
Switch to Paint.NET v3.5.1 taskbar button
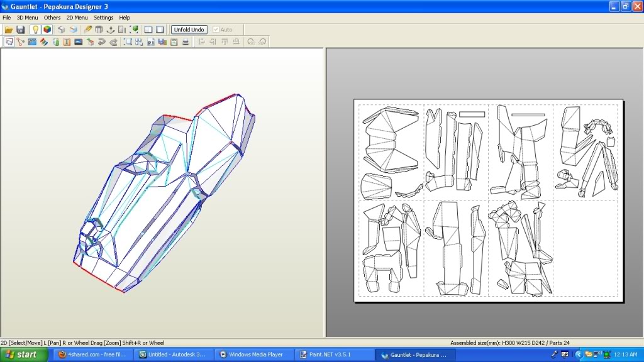pos(335,354)
